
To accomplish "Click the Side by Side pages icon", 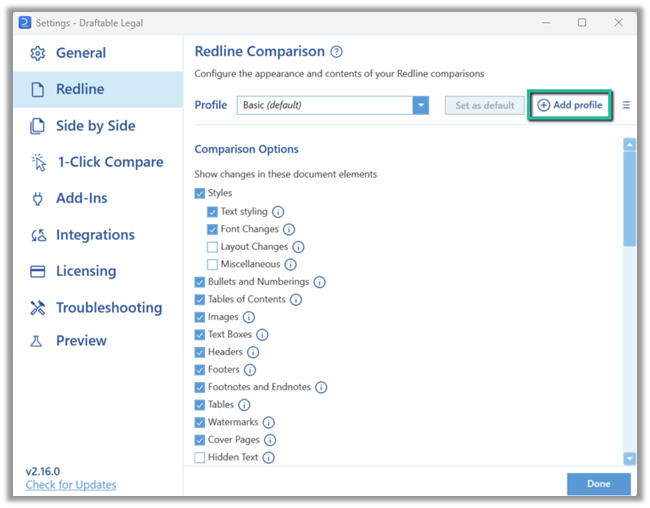I will (37, 126).
